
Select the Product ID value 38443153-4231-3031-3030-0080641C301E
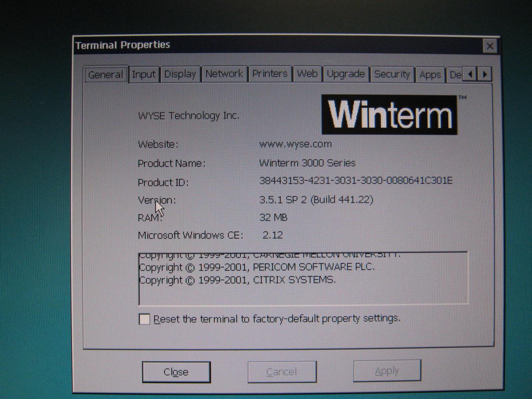click(356, 180)
